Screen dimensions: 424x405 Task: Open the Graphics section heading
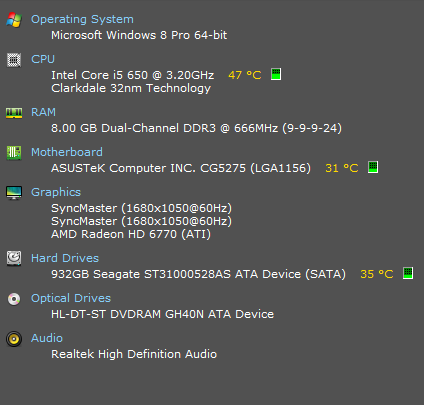(x=56, y=192)
